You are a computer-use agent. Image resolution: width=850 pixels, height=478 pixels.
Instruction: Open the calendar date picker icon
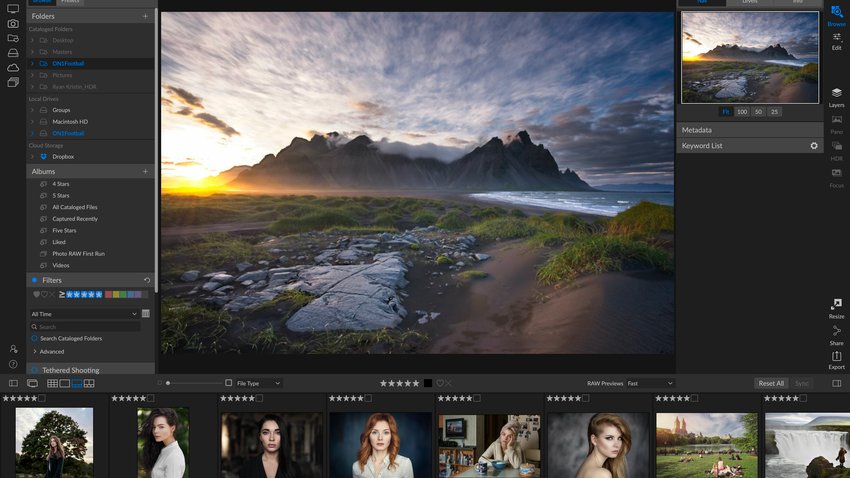pyautogui.click(x=146, y=314)
